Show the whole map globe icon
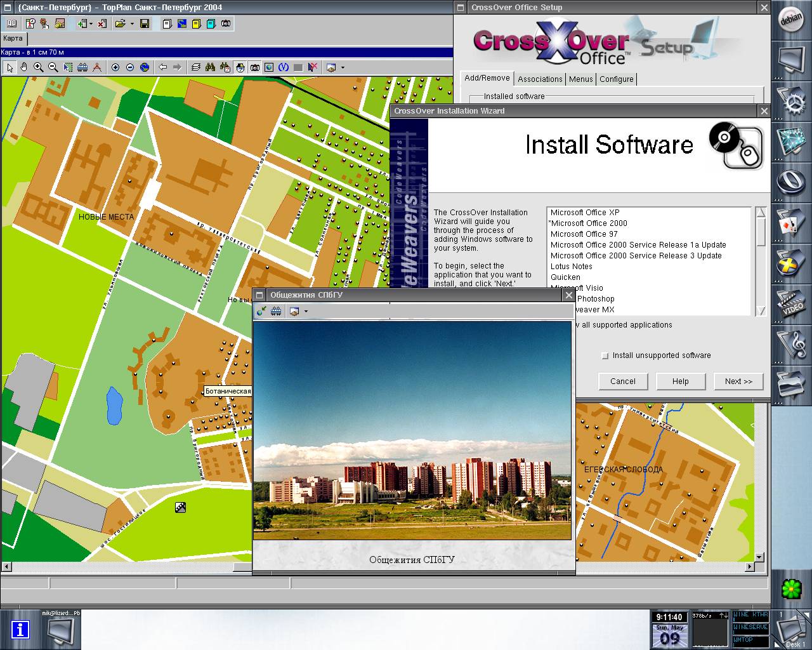 (x=145, y=67)
